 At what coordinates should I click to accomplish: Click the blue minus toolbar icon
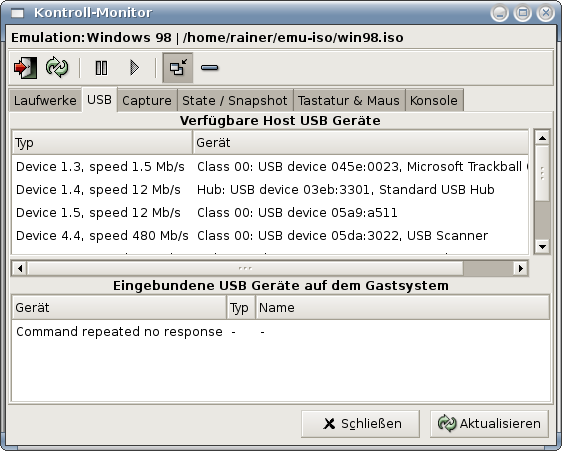coord(210,67)
